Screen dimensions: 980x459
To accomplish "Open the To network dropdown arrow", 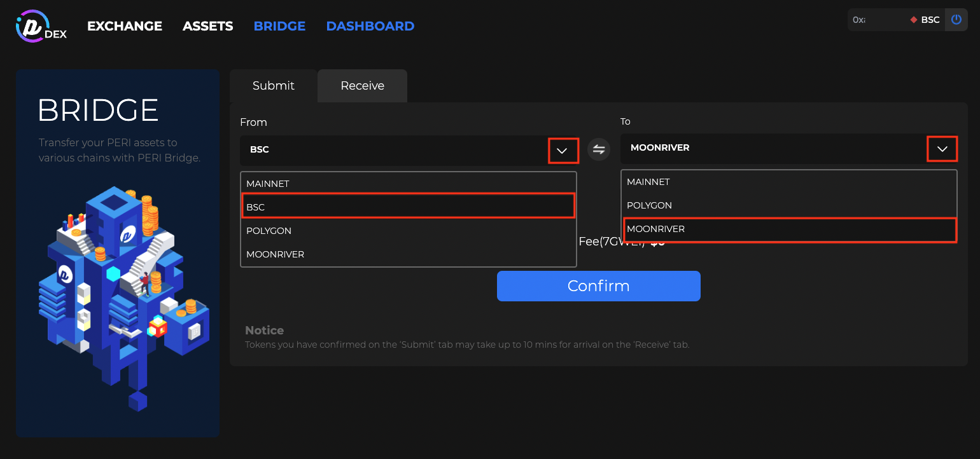I will coord(942,149).
